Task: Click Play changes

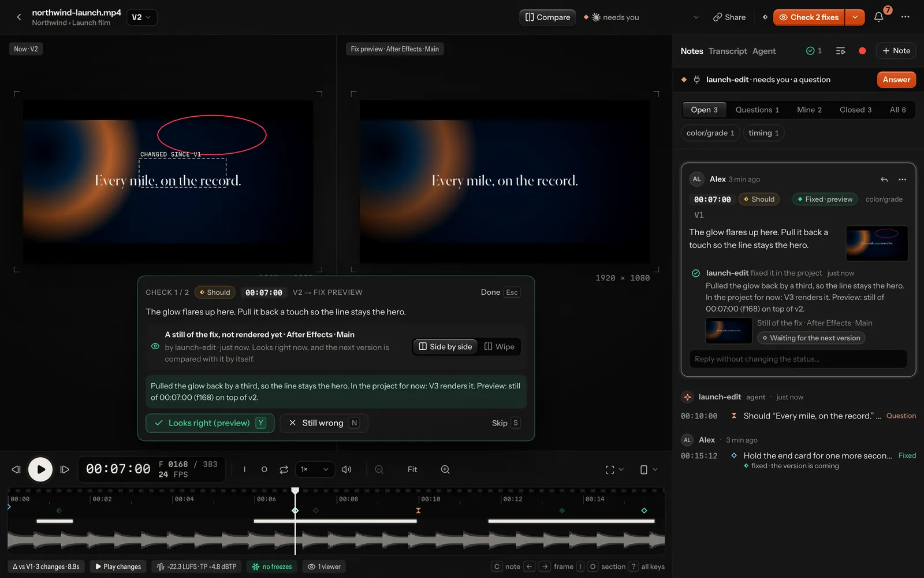Action: (x=118, y=566)
